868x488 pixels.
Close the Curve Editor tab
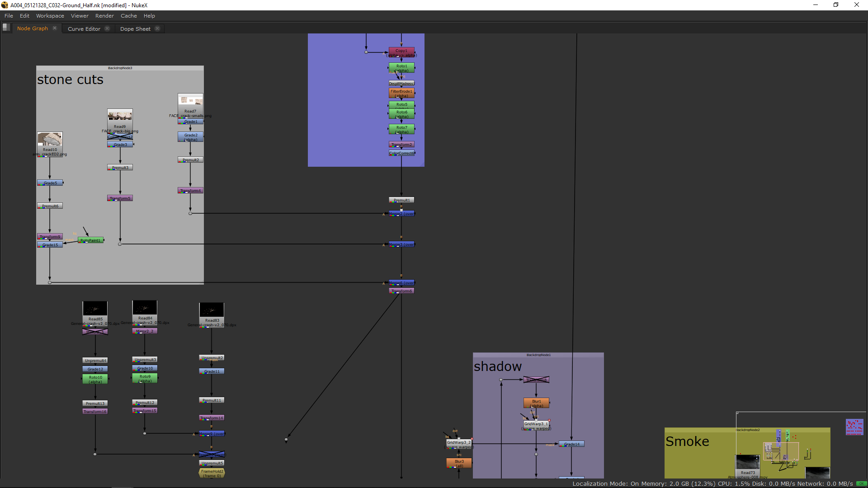click(107, 28)
